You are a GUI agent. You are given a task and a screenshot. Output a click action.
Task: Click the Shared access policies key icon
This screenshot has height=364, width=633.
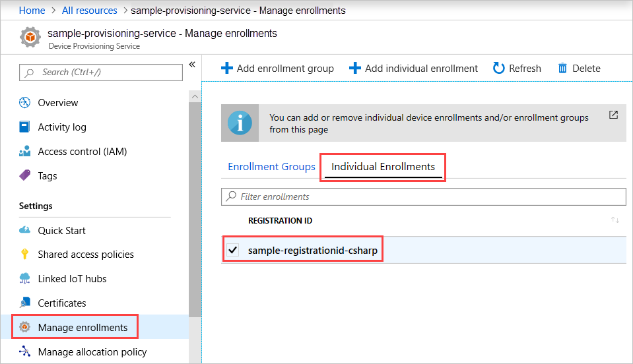[x=24, y=254]
